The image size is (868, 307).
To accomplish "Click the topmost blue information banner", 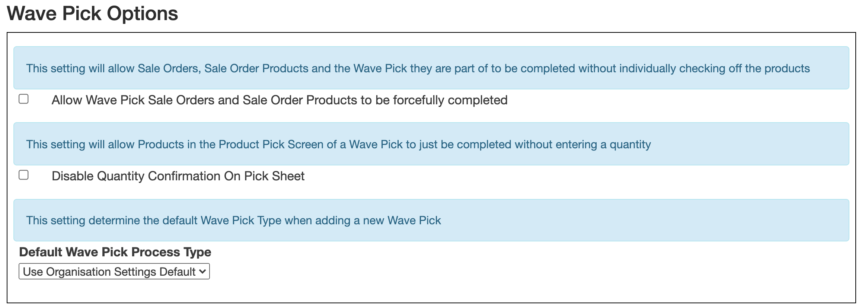I will point(434,68).
